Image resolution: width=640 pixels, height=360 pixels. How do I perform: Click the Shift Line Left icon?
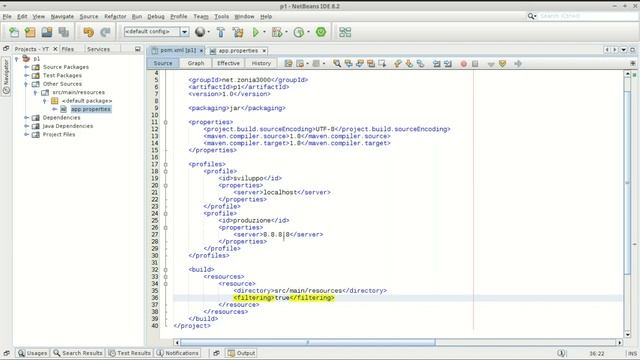tap(436, 64)
